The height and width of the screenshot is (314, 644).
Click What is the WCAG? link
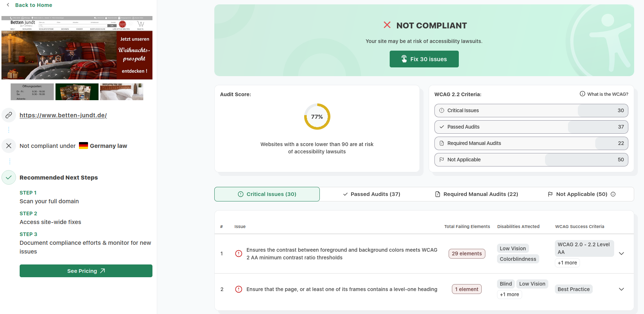(604, 94)
